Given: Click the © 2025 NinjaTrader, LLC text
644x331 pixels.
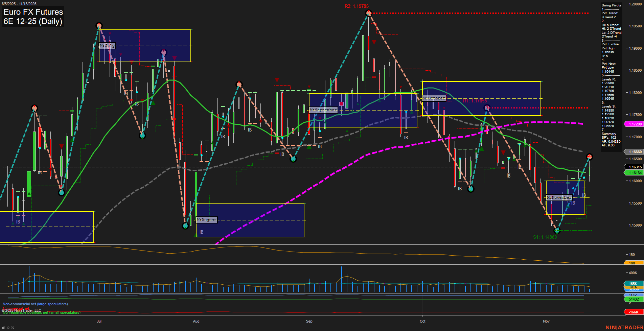Looking at the screenshot, I should coord(21,310).
